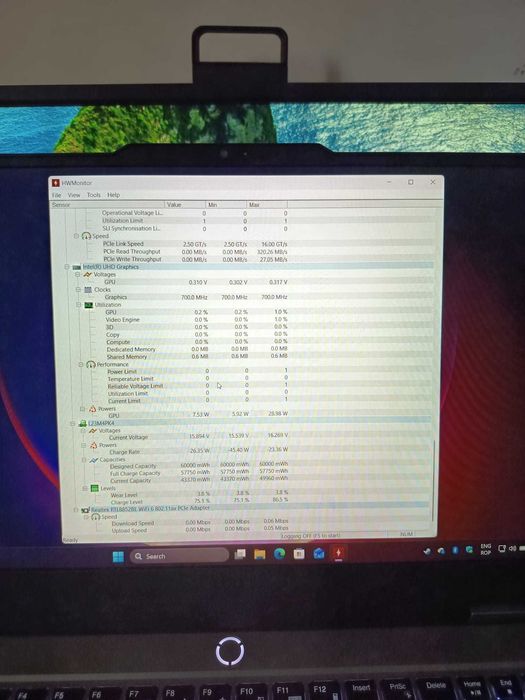
Task: Click the Sensor column header
Action: click(107, 204)
